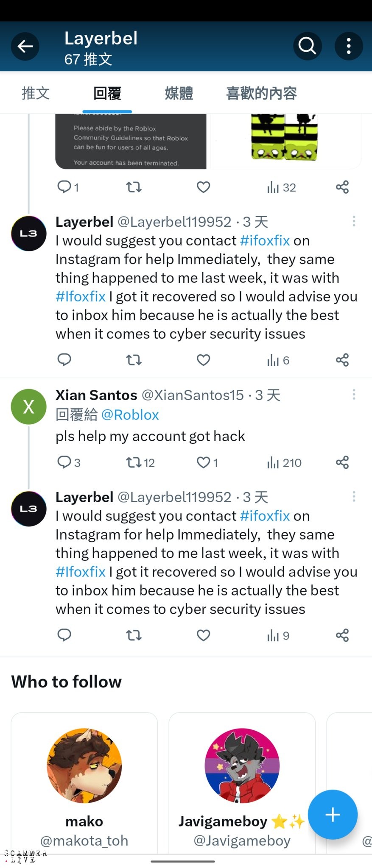Image resolution: width=372 pixels, height=868 pixels.
Task: Open the profile overflow menu in header
Action: coord(349,46)
